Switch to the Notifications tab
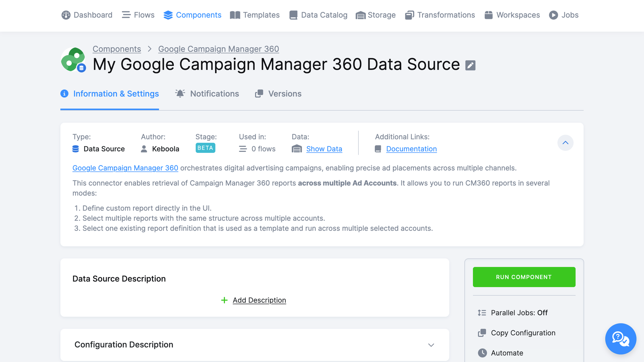 207,94
